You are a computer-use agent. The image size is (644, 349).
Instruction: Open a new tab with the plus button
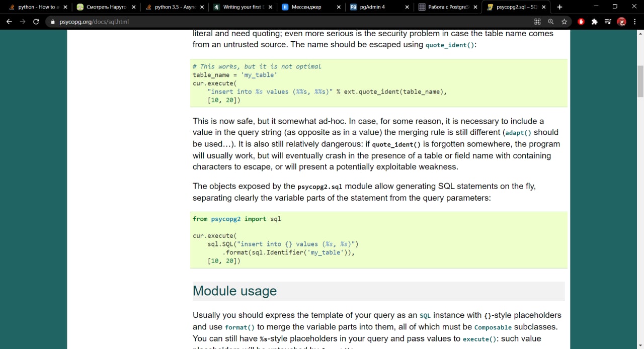(559, 7)
